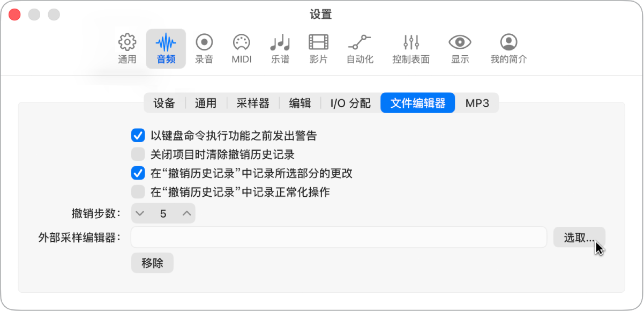
Task: Switch to the 录音 settings icon
Action: (x=204, y=47)
